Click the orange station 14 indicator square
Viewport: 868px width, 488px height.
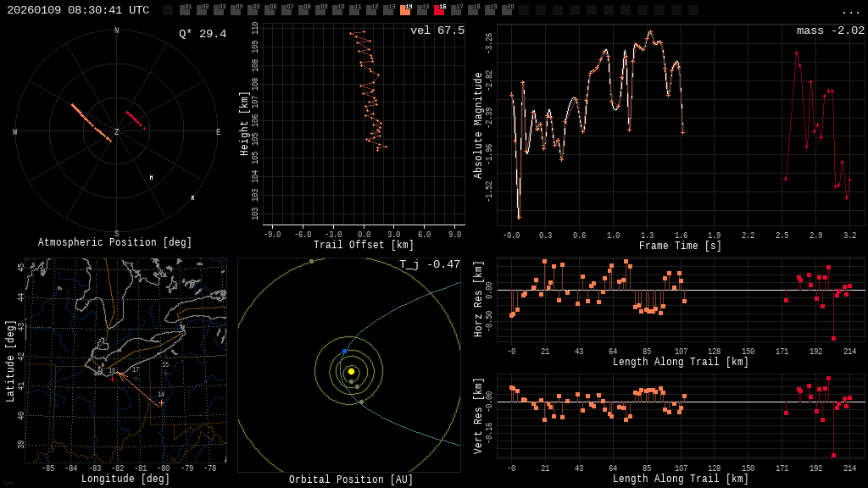[405, 10]
